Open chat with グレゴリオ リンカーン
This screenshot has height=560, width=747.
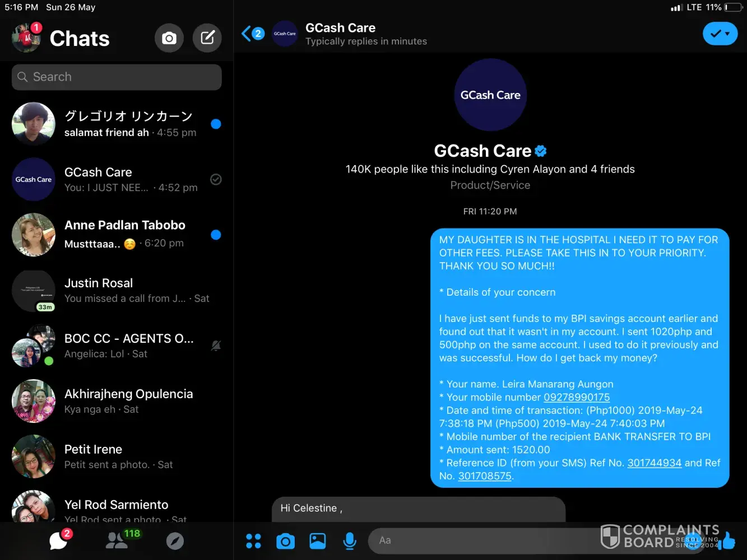tap(117, 124)
